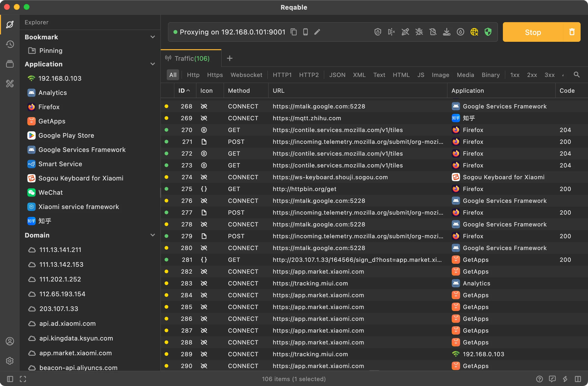This screenshot has height=386, width=588.
Task: Toggle the yellow globe system proxy icon
Action: (x=474, y=32)
